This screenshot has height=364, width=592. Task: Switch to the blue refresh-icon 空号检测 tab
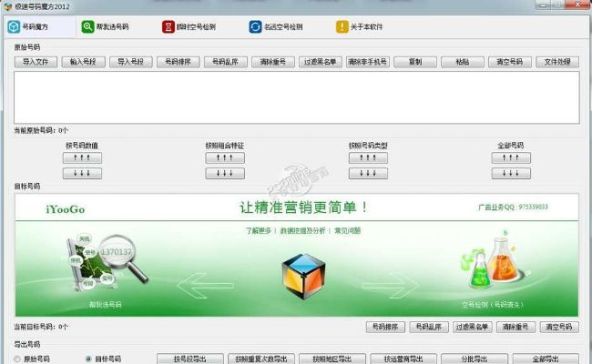pyautogui.click(x=276, y=26)
